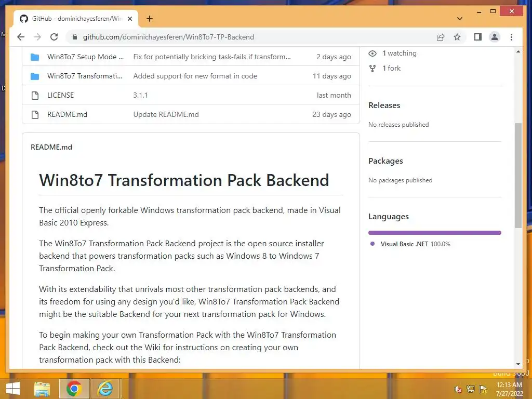Image resolution: width=532 pixels, height=399 pixels.
Task: Open a new tab with plus button
Action: [x=150, y=19]
